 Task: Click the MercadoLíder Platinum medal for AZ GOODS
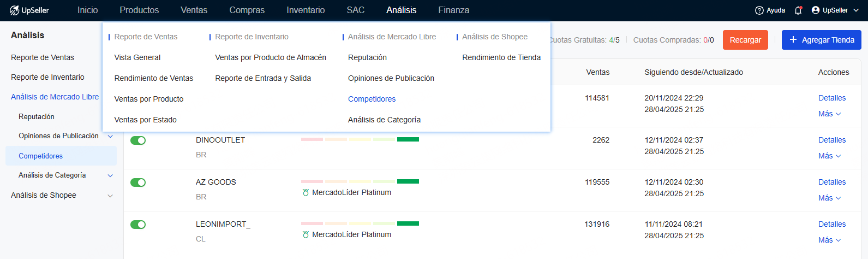(x=306, y=192)
